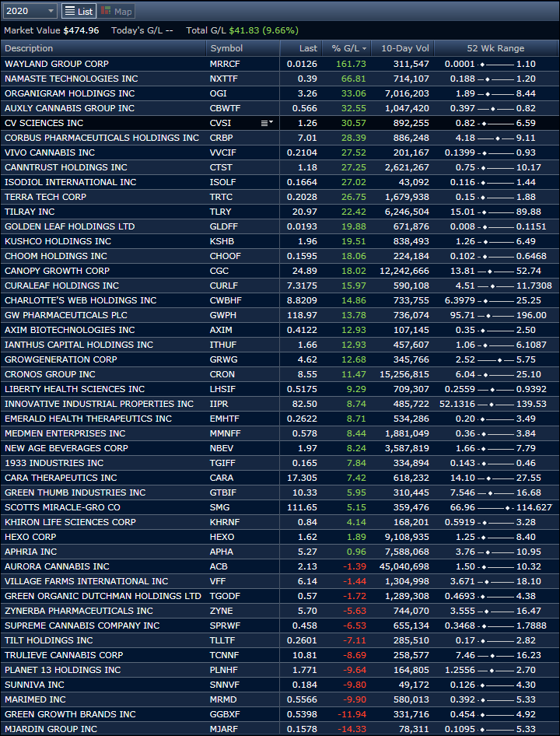560x736 pixels.
Task: Click the TLRY symbol
Action: click(x=221, y=212)
